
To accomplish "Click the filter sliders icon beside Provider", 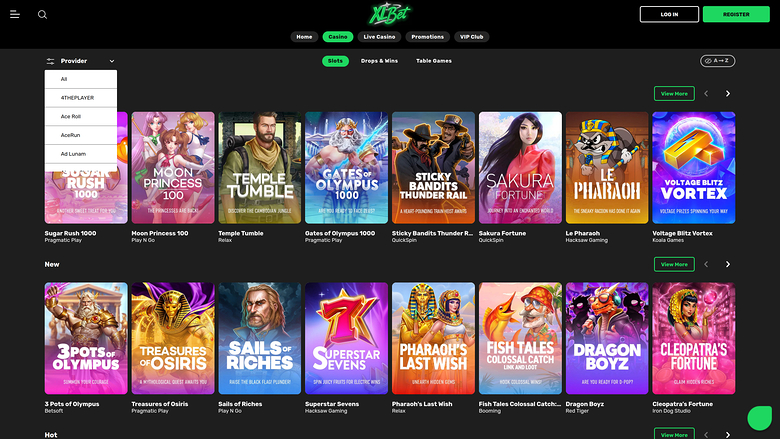I will click(x=50, y=61).
